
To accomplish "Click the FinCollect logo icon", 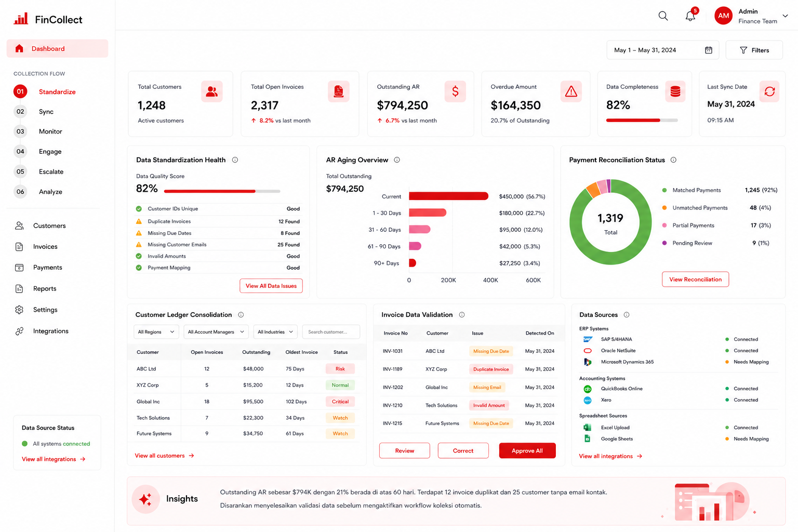I will click(21, 19).
